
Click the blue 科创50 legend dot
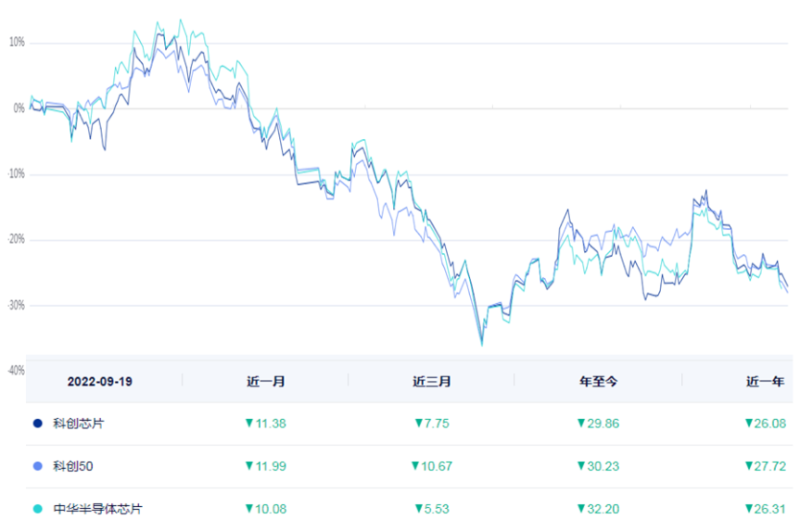[x=38, y=466]
